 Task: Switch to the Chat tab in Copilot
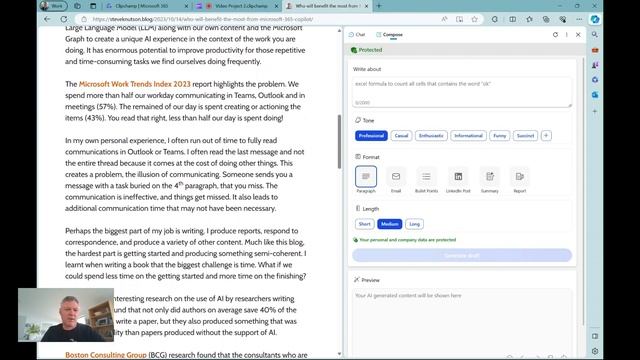(357, 35)
